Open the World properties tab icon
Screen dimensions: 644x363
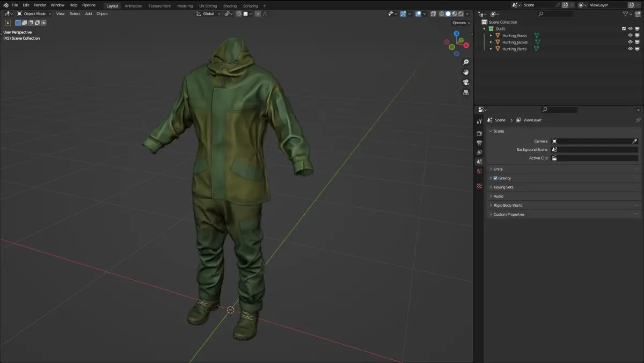479,171
